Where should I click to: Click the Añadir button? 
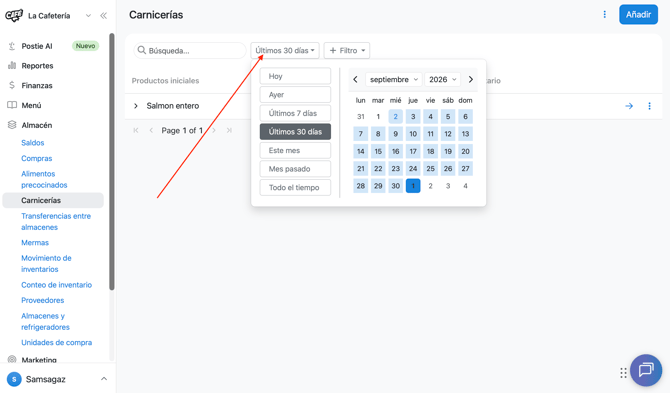638,15
